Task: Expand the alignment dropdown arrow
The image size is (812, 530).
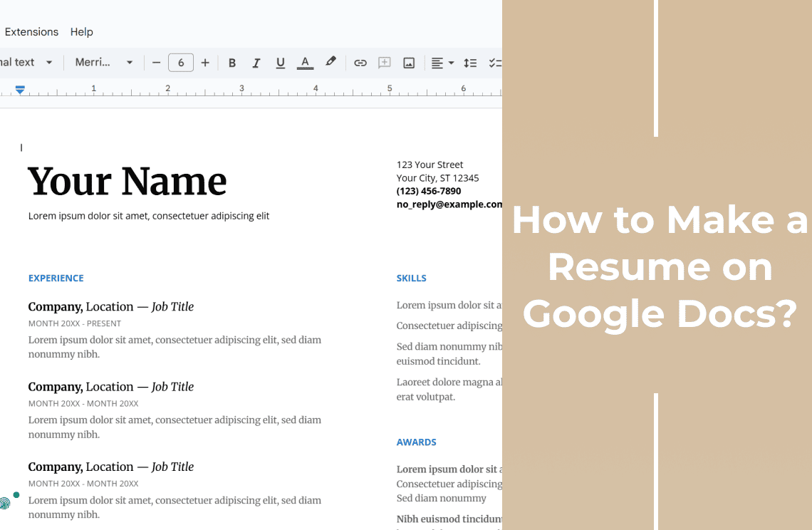Action: (x=449, y=63)
